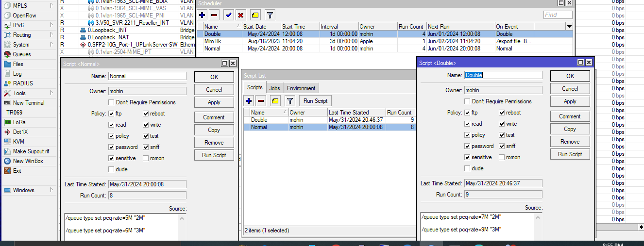Click Comment in Script Normal window
This screenshot has width=644, height=246.
[214, 117]
